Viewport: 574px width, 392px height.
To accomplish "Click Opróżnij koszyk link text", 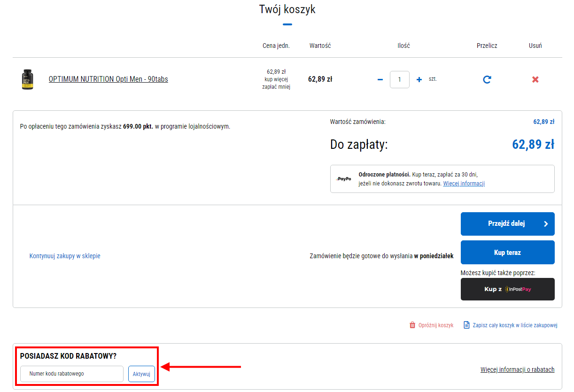I will click(436, 325).
